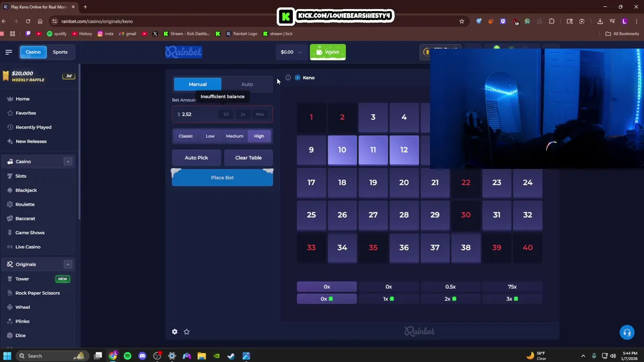Open Steam from the taskbar
The width and height of the screenshot is (644, 362).
[x=231, y=356]
